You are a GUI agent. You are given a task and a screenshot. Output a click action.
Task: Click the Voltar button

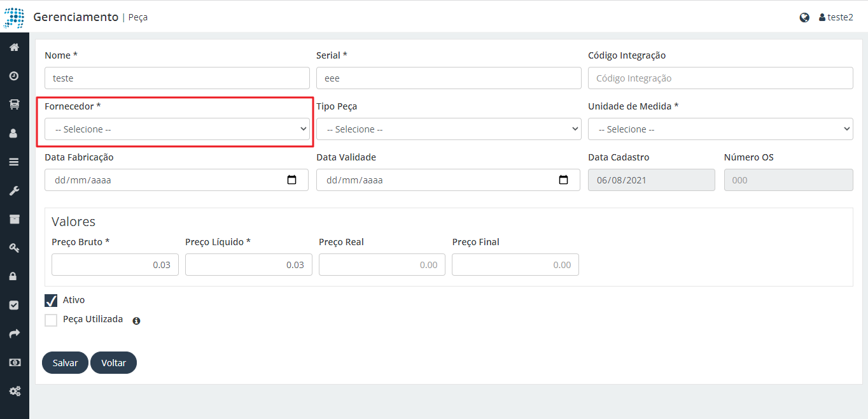(113, 362)
